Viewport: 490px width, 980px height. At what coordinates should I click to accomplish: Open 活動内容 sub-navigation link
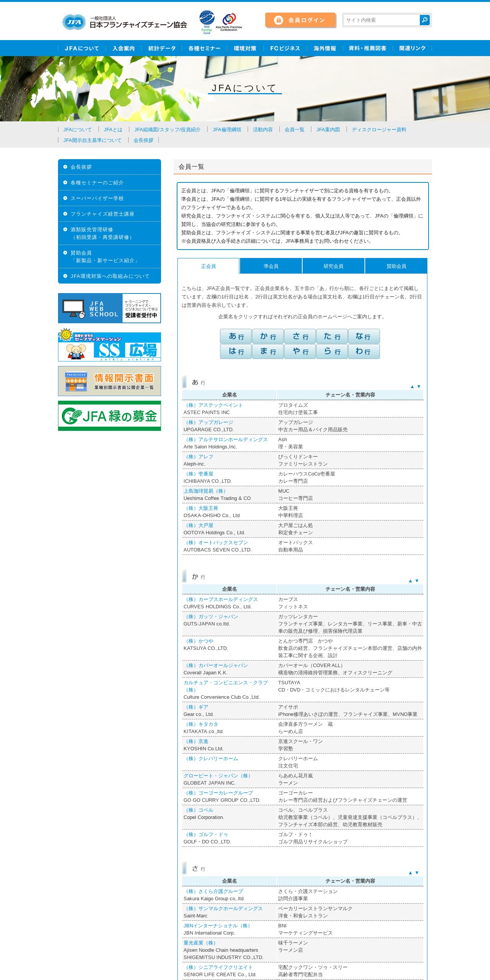click(x=263, y=130)
